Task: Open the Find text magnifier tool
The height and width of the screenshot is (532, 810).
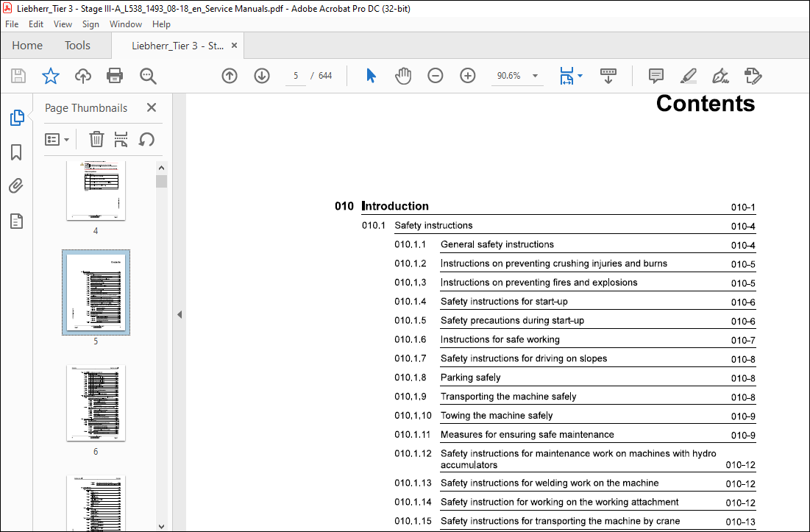Action: [148, 76]
